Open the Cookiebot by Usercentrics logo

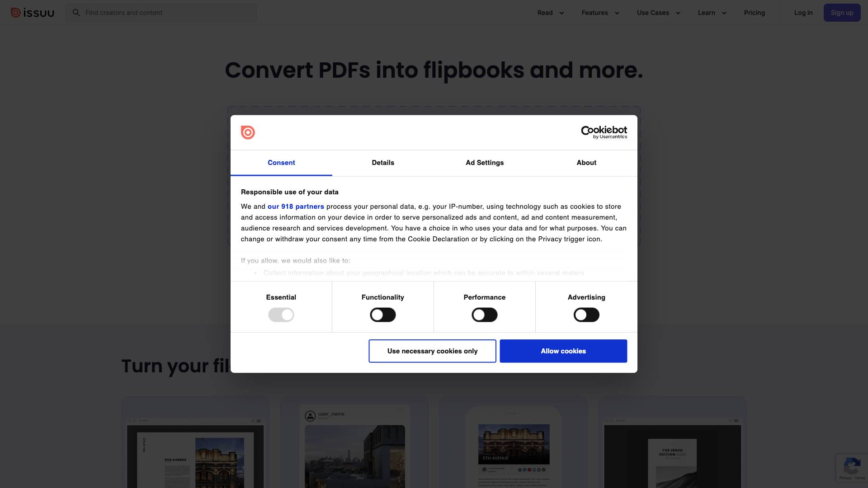pos(604,132)
